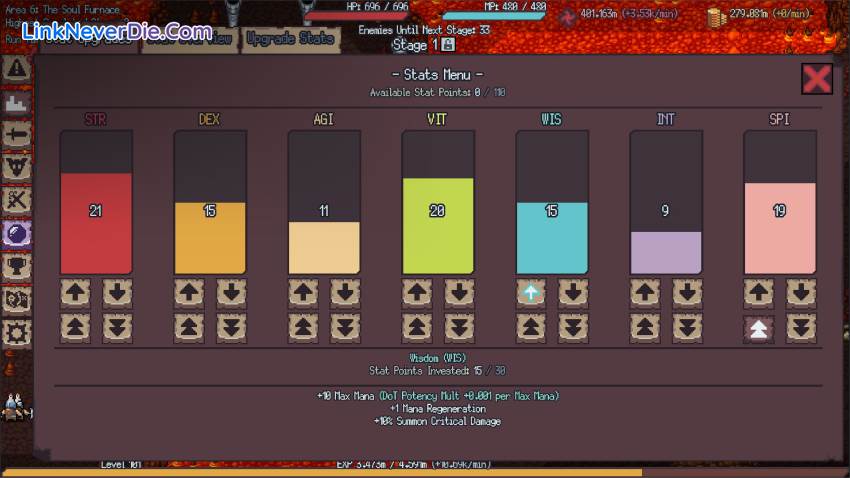Viewport: 850px width, 478px height.
Task: Click the gold coins currency icon
Action: (x=714, y=15)
